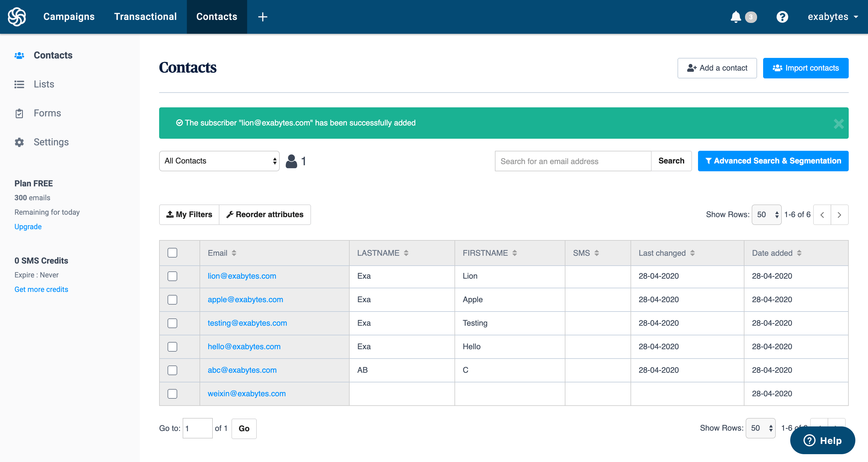868x462 pixels.
Task: Open the lion@exabytes.com contact link
Action: 242,276
